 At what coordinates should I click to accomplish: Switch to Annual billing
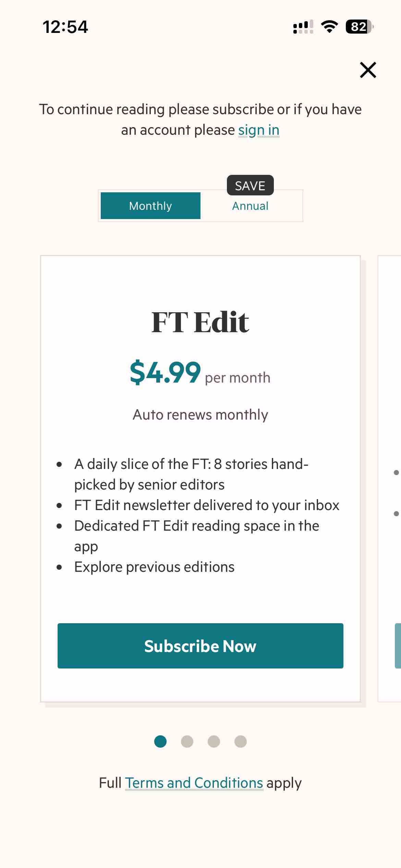pos(250,206)
